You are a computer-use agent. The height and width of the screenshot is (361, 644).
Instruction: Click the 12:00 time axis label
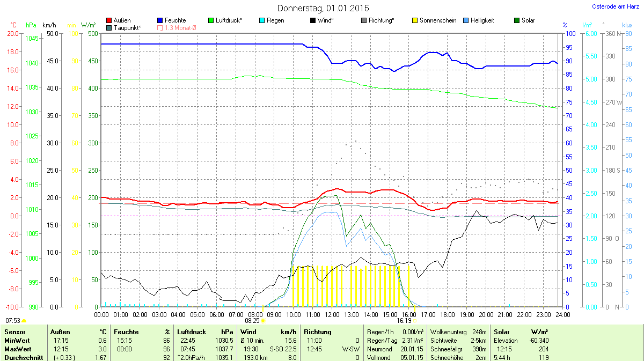[332, 314]
